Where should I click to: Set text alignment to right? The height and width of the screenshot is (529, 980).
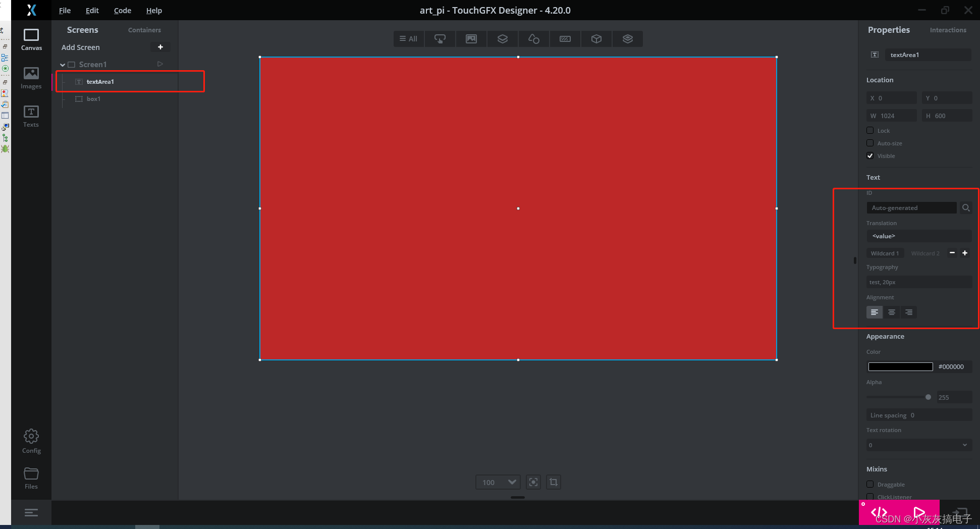click(x=909, y=312)
